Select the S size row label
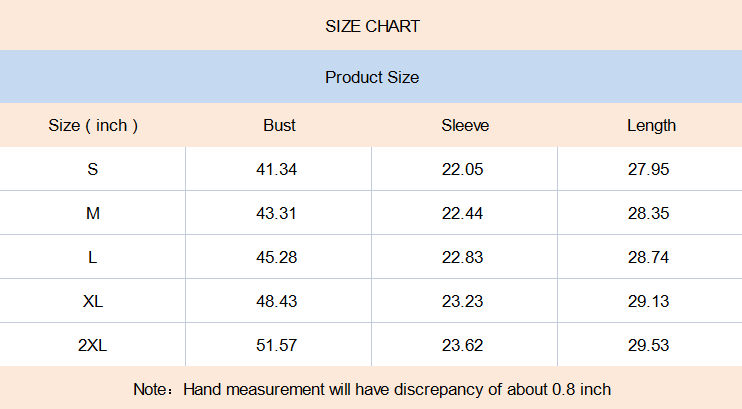 click(x=93, y=169)
